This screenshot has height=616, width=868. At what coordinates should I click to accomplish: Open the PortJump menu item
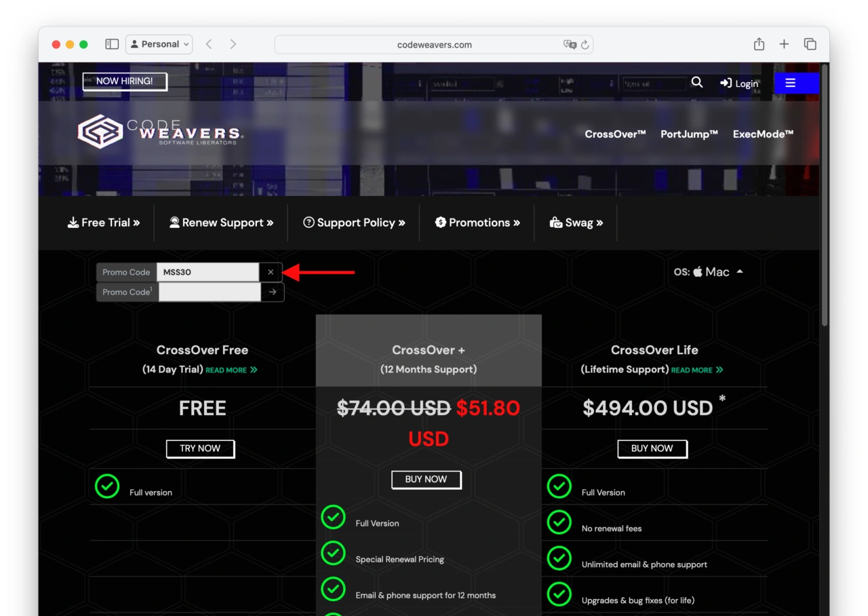689,134
